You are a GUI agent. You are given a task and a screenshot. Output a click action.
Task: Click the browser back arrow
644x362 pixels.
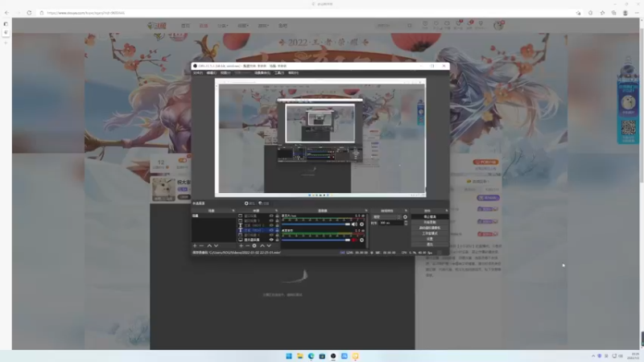point(6,13)
